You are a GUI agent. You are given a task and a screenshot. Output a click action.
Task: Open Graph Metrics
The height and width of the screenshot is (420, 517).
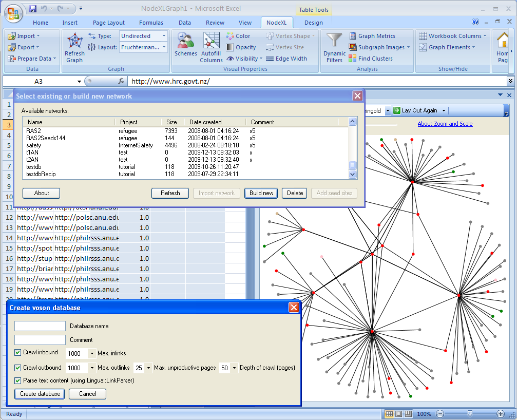pos(372,36)
